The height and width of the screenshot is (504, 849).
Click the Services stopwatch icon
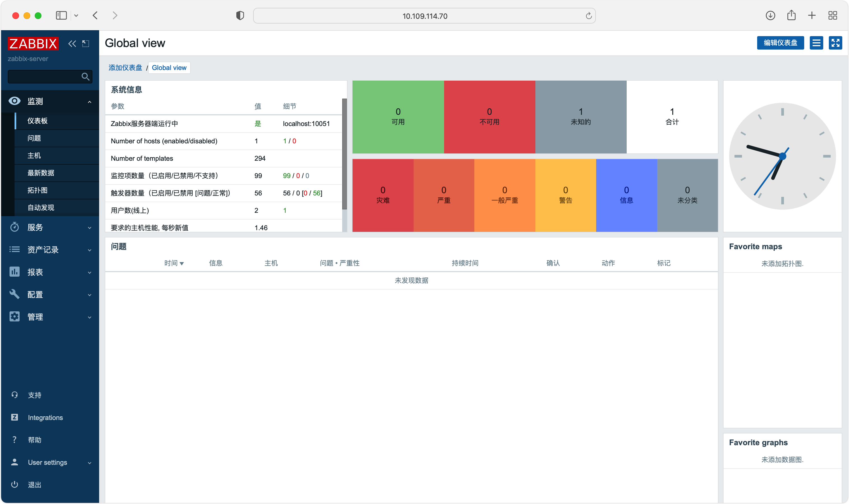point(14,227)
